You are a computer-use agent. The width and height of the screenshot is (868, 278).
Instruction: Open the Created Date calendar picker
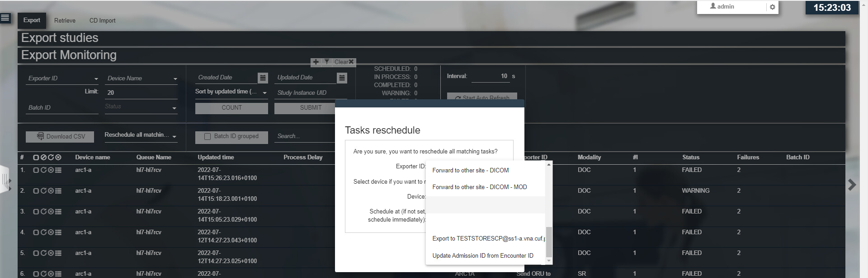click(263, 78)
